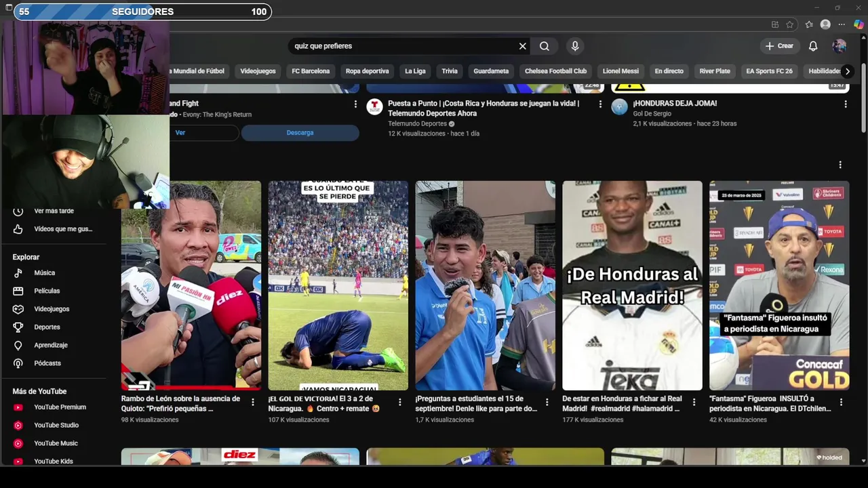Click the search input field

tap(403, 46)
